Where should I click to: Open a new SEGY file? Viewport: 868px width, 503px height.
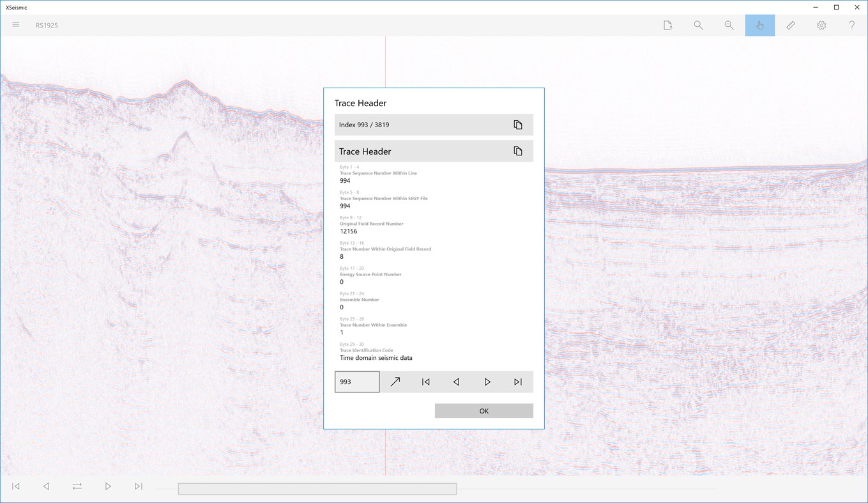667,25
